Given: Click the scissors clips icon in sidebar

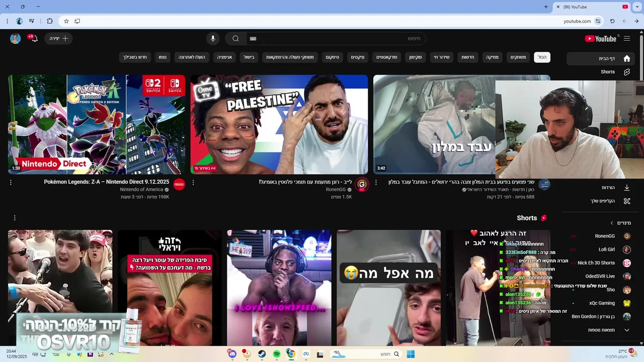Looking at the screenshot, I should 627,201.
